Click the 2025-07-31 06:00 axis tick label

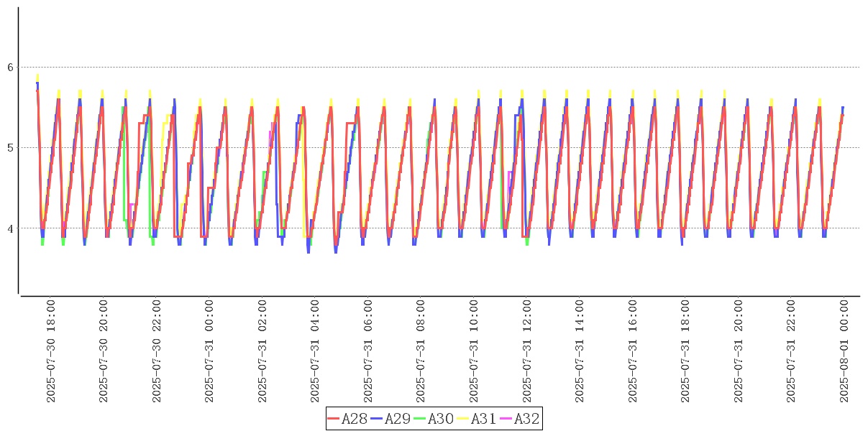[x=368, y=351]
